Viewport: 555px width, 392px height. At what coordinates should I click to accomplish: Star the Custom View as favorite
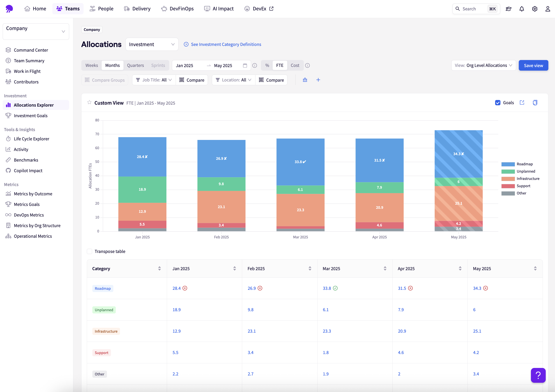[x=89, y=102]
